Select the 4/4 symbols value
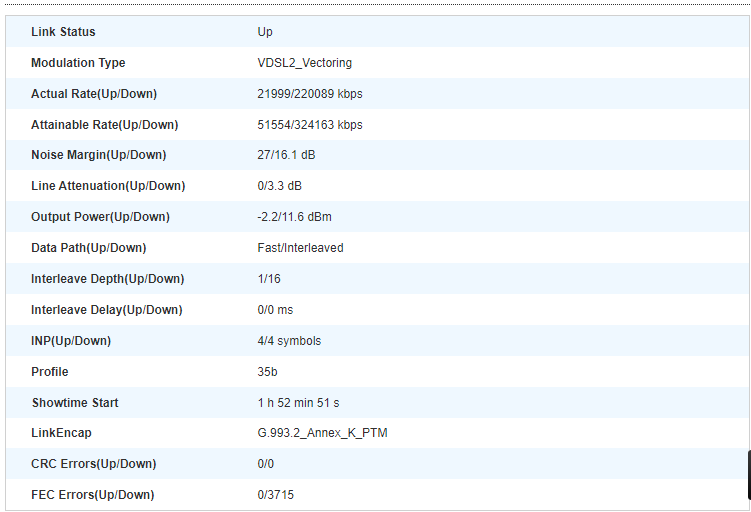 pyautogui.click(x=289, y=341)
